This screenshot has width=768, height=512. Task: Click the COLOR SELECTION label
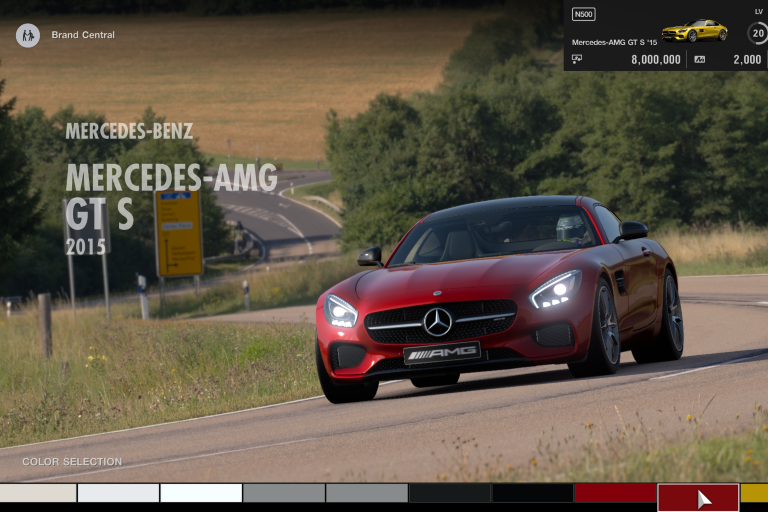coord(72,462)
